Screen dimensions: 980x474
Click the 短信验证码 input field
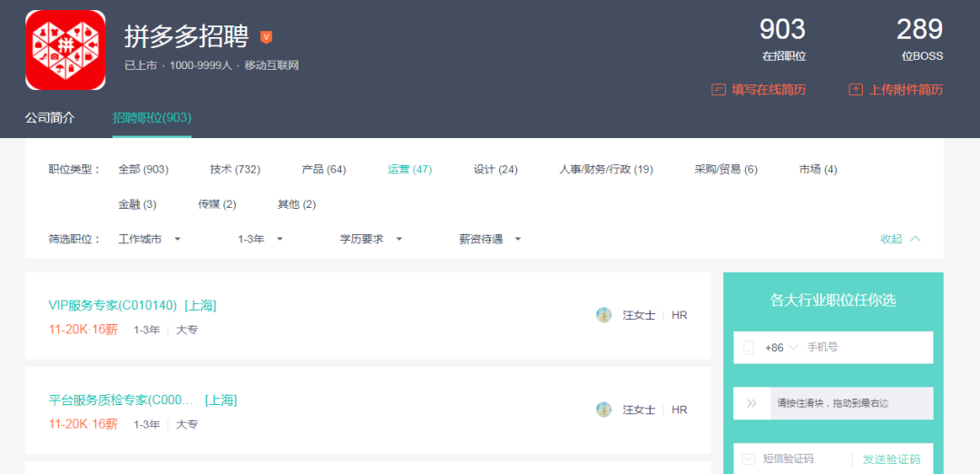792,459
